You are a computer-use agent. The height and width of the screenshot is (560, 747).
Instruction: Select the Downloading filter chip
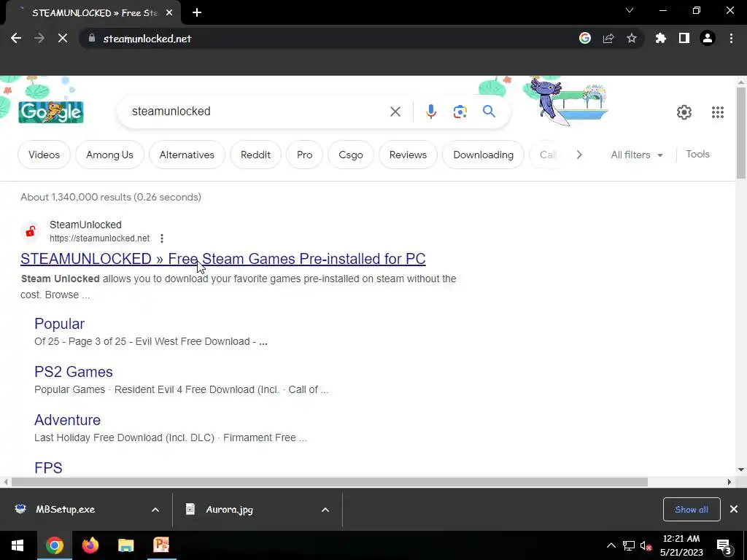(x=483, y=155)
